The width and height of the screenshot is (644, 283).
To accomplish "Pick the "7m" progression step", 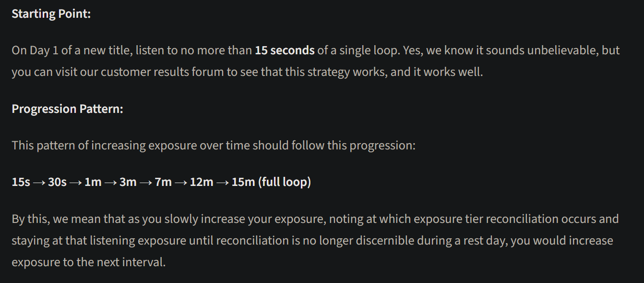I will pos(163,183).
